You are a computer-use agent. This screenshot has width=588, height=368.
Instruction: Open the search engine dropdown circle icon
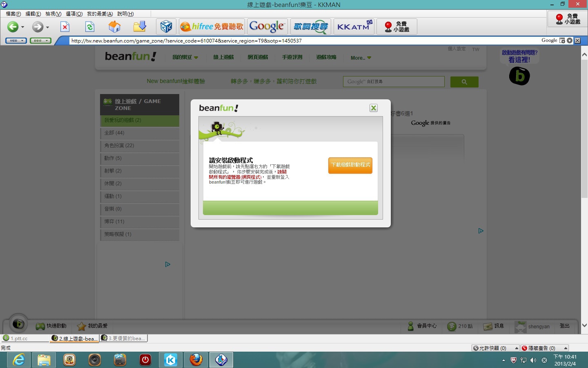(570, 40)
